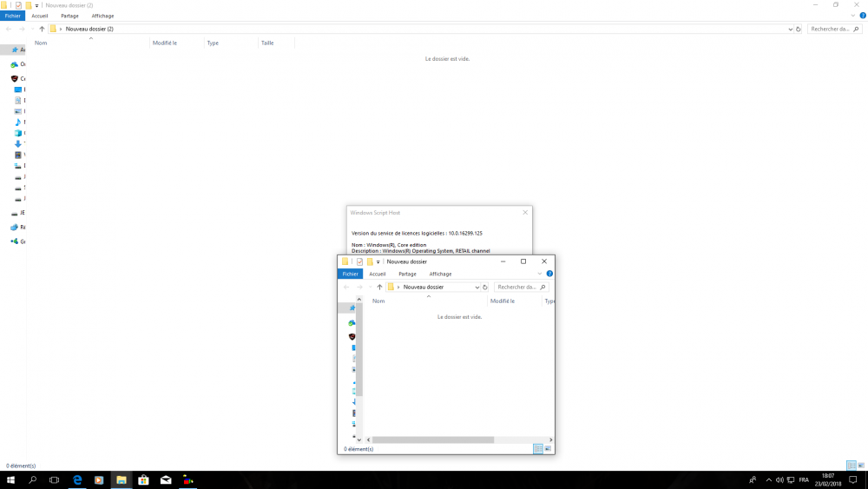This screenshot has height=489, width=868.
Task: Refresh the Nouveau dossier (2) address bar
Action: [799, 29]
